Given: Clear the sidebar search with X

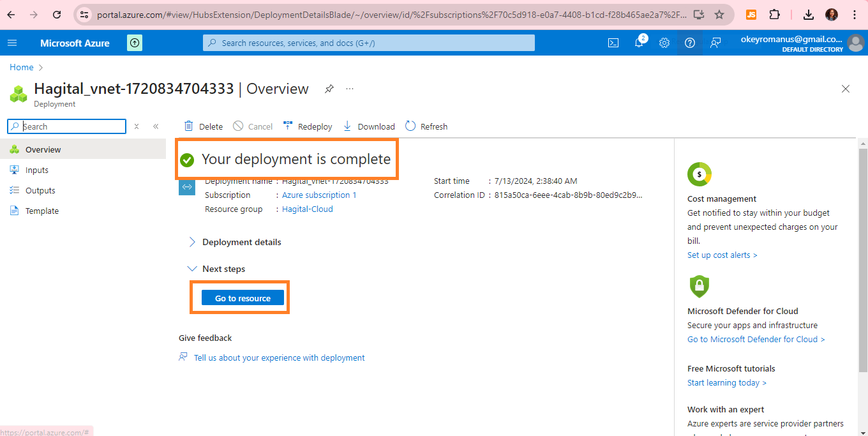Looking at the screenshot, I should (x=136, y=126).
